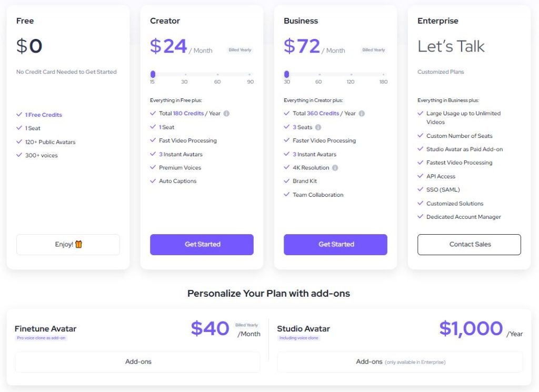Image resolution: width=539 pixels, height=392 pixels.
Task: Click Get Started on the Creator plan
Action: point(202,244)
